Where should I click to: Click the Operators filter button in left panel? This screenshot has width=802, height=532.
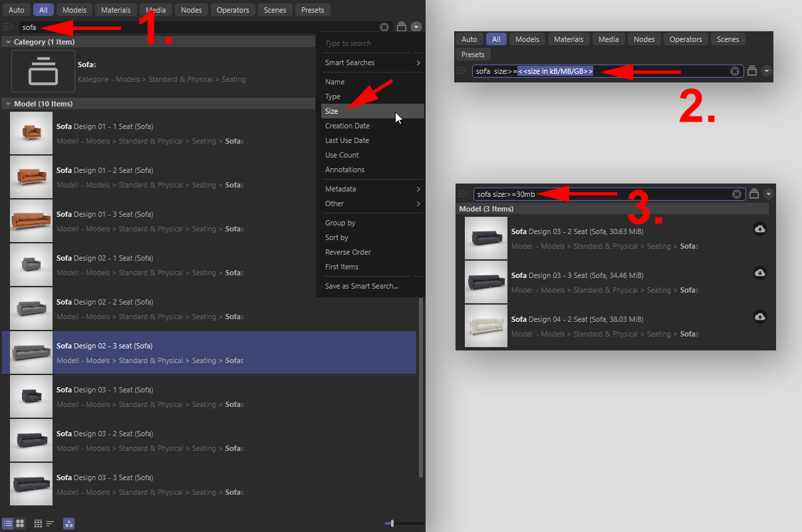233,10
